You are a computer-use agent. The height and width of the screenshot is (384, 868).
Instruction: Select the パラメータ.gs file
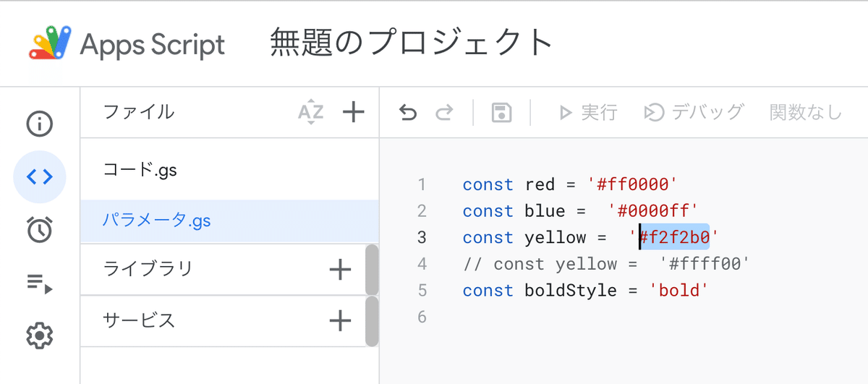tap(229, 221)
